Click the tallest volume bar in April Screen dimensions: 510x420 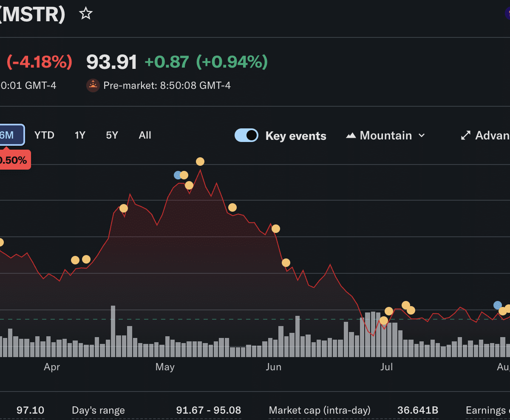coord(113,332)
